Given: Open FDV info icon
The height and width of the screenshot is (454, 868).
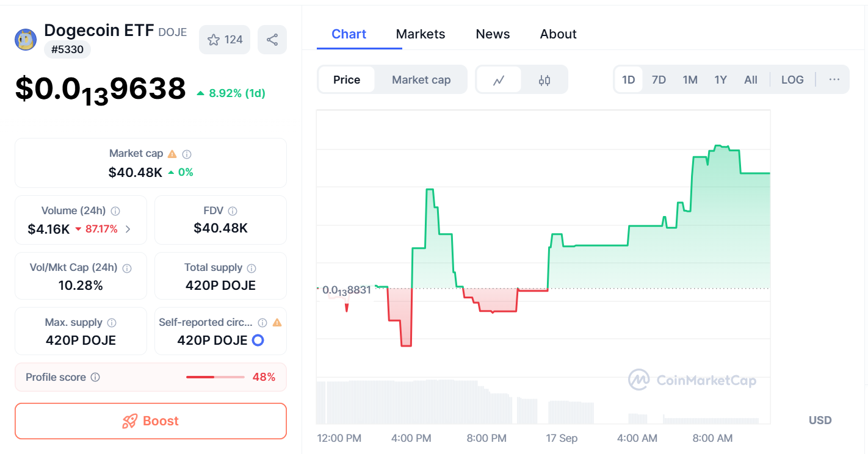Looking at the screenshot, I should pyautogui.click(x=233, y=211).
